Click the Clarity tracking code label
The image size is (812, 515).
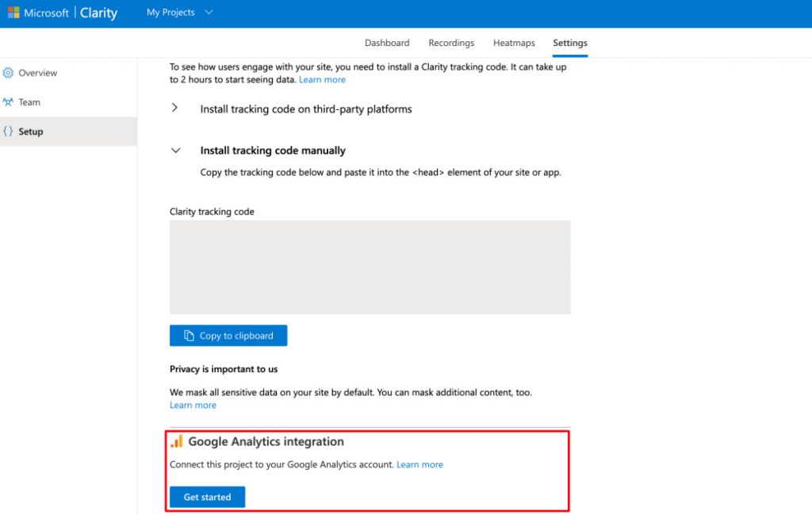[x=212, y=212]
